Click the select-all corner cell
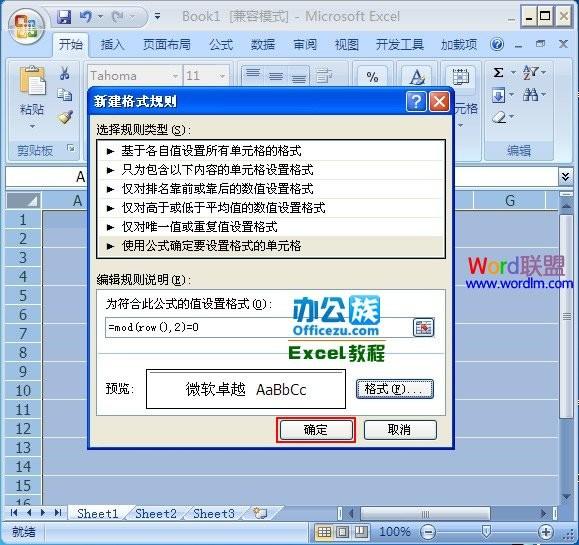 click(23, 201)
